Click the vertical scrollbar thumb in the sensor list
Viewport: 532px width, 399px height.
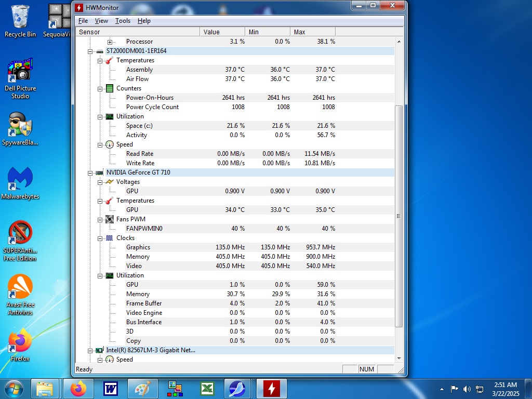coord(399,216)
